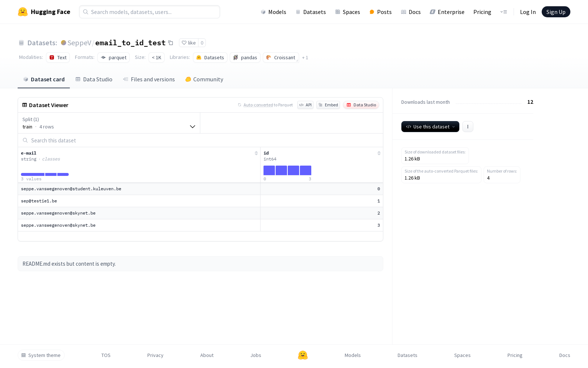588x368 pixels.
Task: Open the About footer link
Action: [207, 355]
